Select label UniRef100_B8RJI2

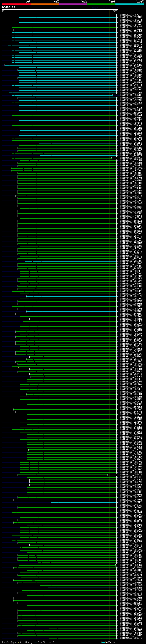(131, 638)
